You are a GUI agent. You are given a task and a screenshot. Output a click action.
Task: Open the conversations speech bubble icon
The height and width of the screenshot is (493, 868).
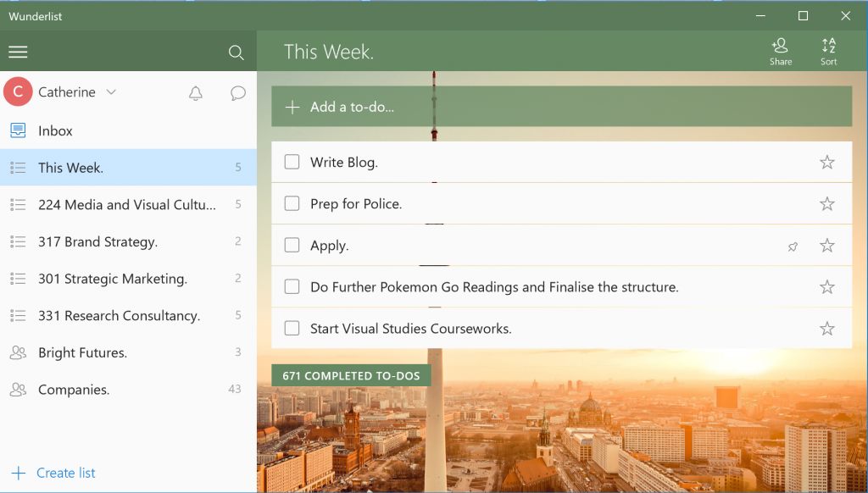238,93
